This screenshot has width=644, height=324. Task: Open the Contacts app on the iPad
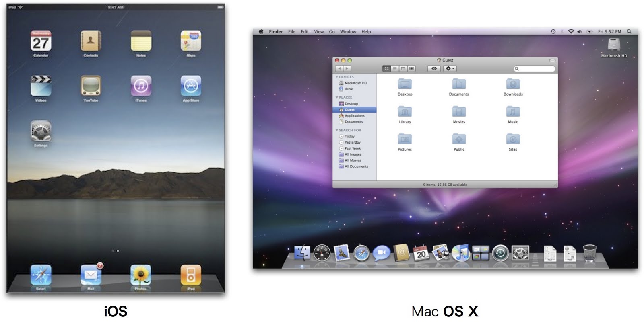coord(91,41)
